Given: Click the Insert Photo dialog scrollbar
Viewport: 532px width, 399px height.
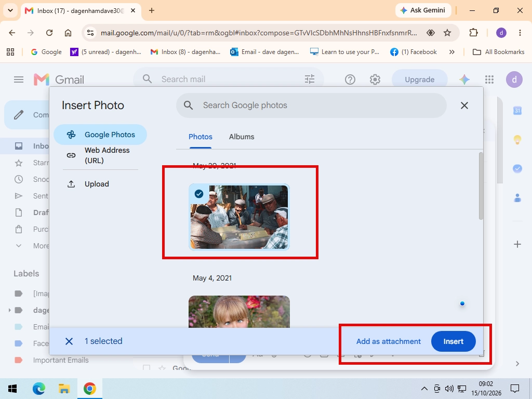Looking at the screenshot, I should (481, 186).
